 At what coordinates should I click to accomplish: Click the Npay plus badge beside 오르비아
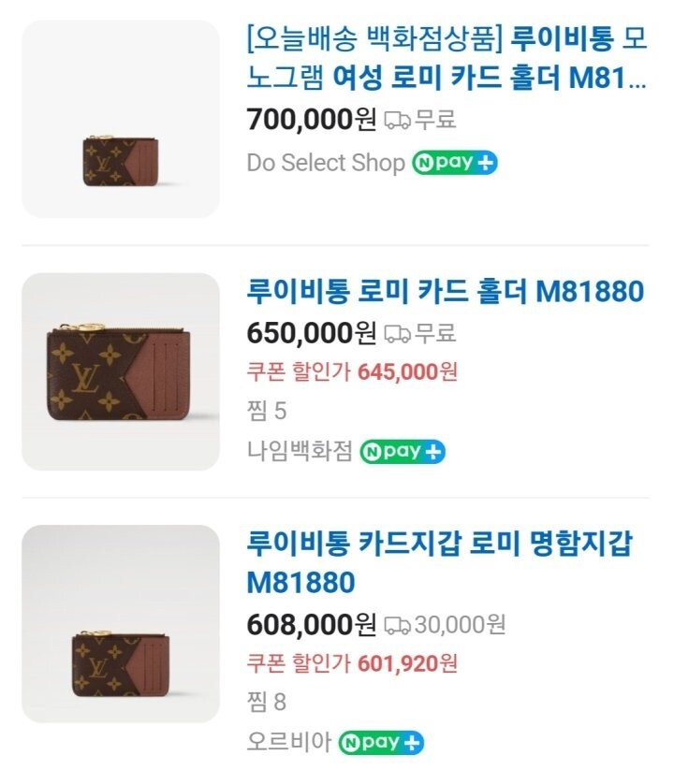pos(381,743)
